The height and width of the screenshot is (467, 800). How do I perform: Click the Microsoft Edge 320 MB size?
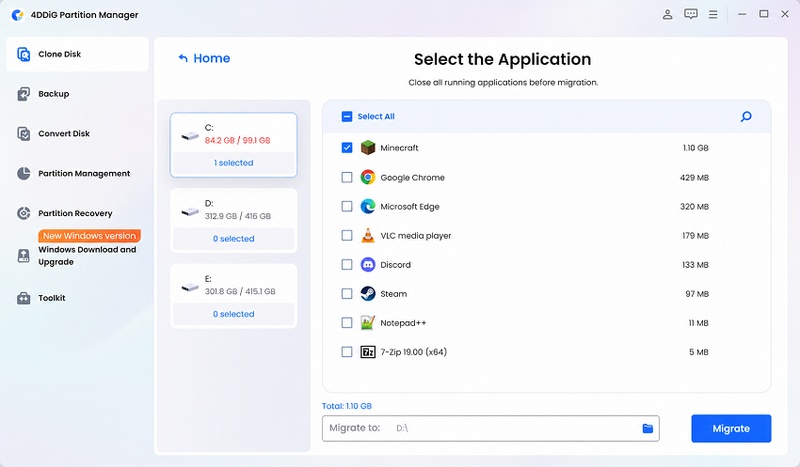(694, 207)
